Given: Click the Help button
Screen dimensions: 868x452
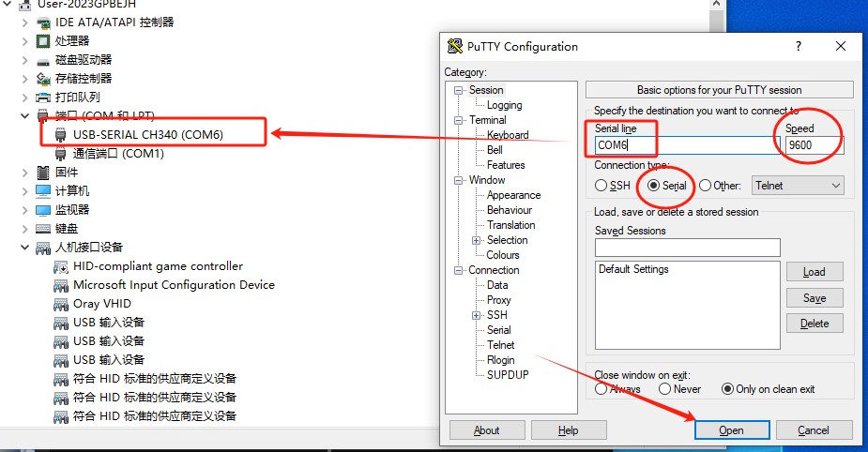Looking at the screenshot, I should tap(569, 430).
